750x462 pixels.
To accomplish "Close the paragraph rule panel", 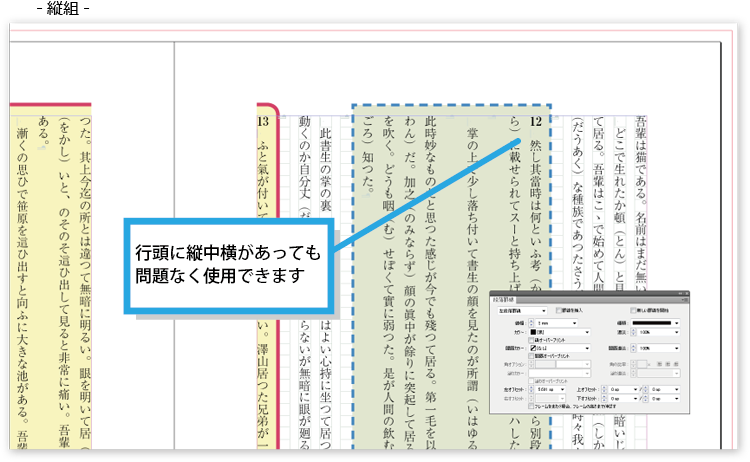I will pyautogui.click(x=687, y=293).
